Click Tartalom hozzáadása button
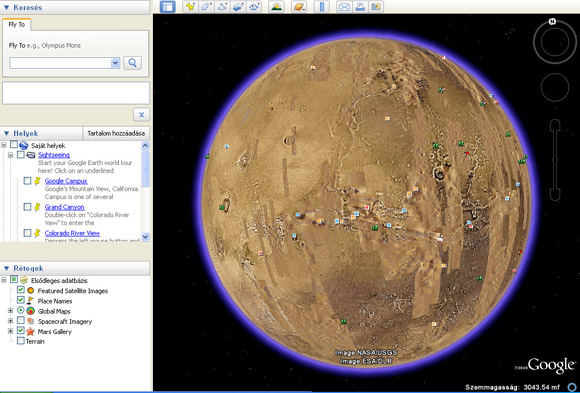Screen dimensions: 580x393 pos(116,133)
